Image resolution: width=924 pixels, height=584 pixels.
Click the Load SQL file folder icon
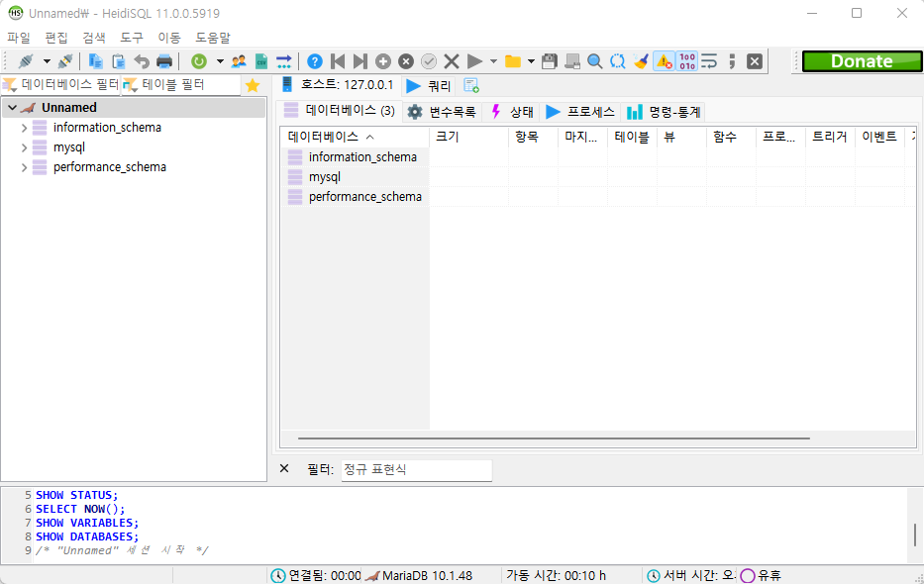pos(513,61)
